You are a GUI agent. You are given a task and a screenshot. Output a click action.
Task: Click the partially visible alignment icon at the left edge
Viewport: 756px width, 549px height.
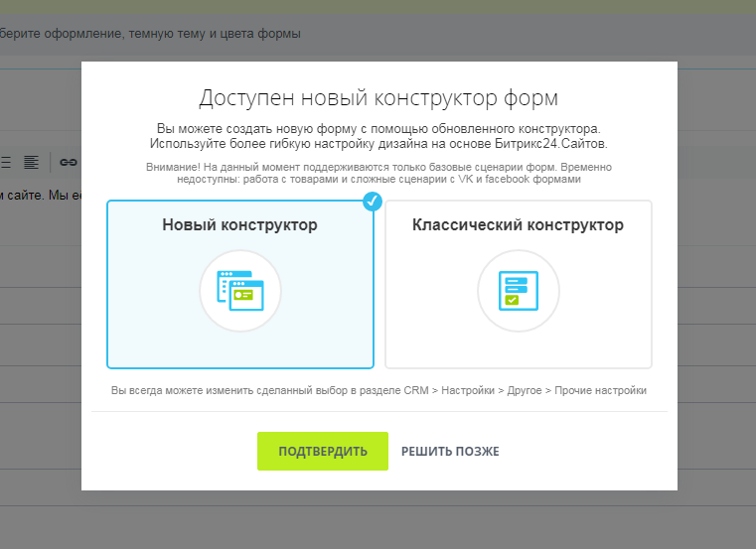click(7, 161)
